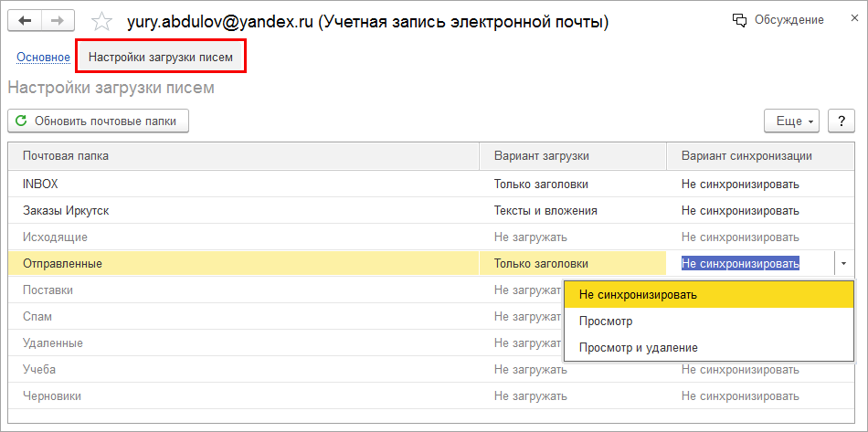The height and width of the screenshot is (432, 868).
Task: Click Только заголовки cell for Отправленные
Action: click(x=541, y=264)
